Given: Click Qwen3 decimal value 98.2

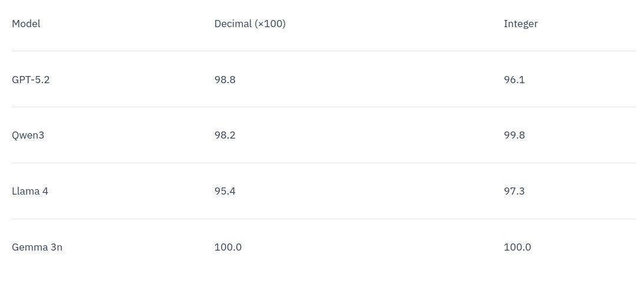Looking at the screenshot, I should 225,136.
